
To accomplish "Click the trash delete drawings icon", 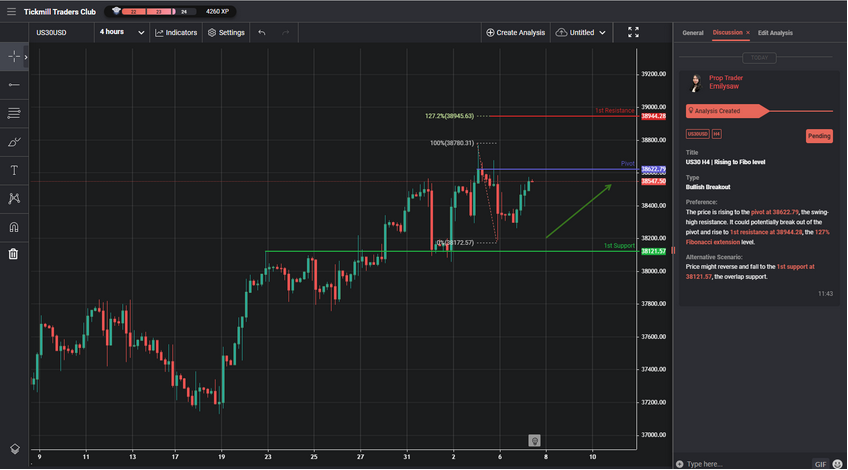I will 14,254.
